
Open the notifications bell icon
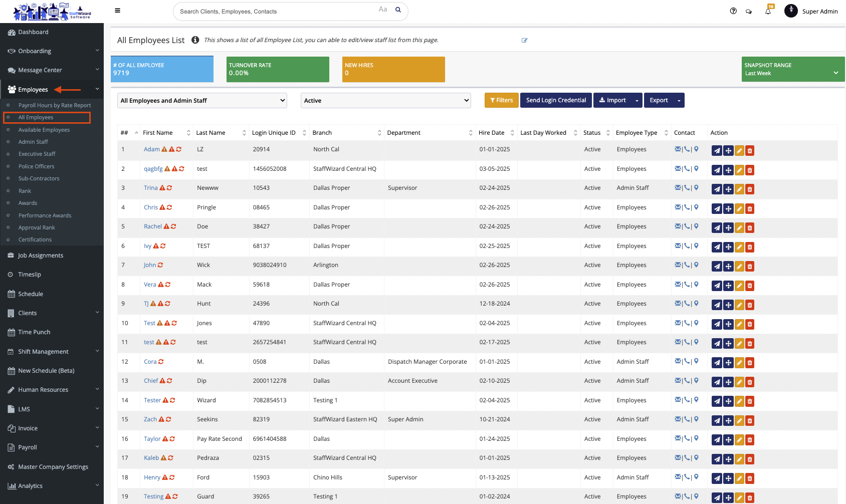coord(768,12)
